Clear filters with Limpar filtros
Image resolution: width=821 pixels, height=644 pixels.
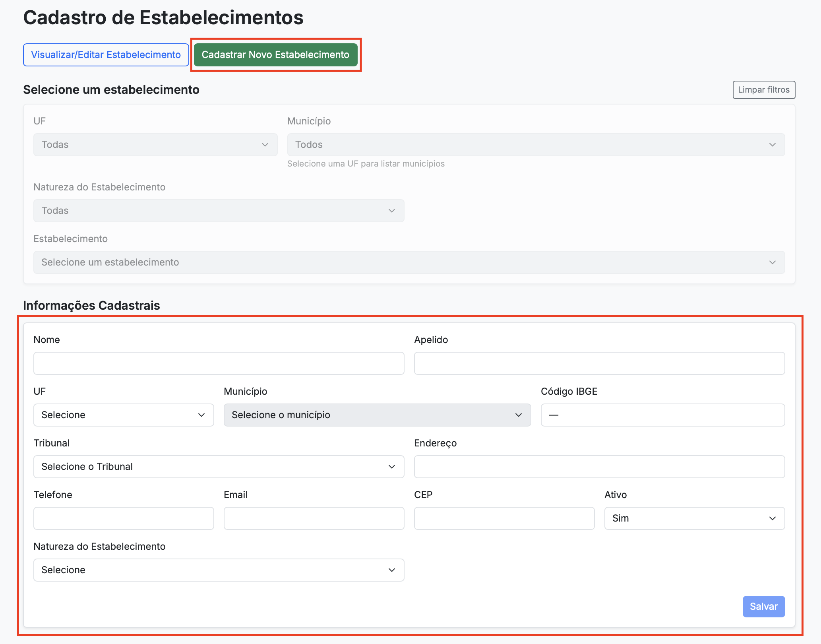[x=764, y=90]
